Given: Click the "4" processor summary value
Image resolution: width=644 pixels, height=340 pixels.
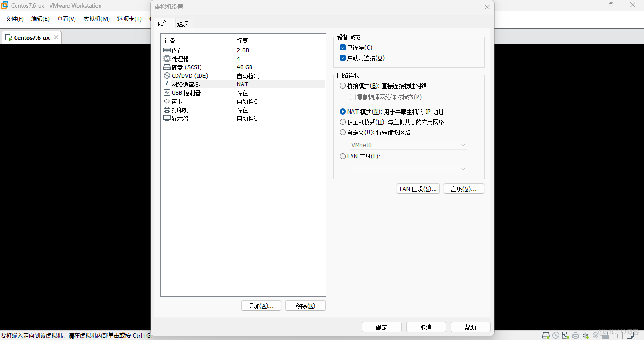Looking at the screenshot, I should click(238, 59).
